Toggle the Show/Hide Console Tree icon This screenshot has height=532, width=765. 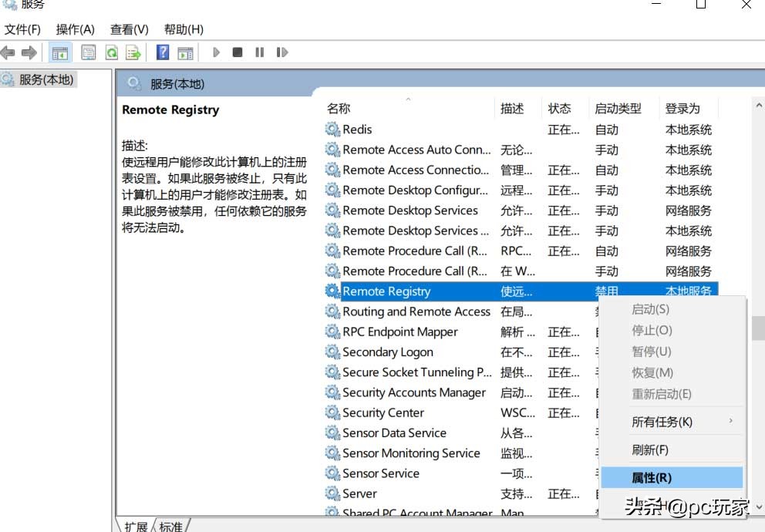coord(59,52)
